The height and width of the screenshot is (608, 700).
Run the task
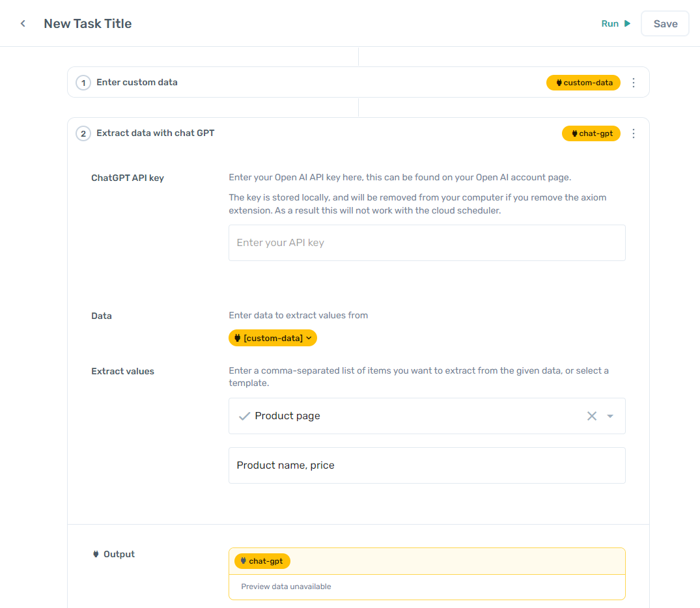[x=609, y=23]
